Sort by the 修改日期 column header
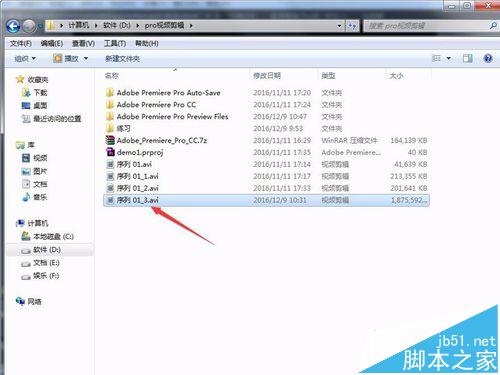 pos(267,76)
